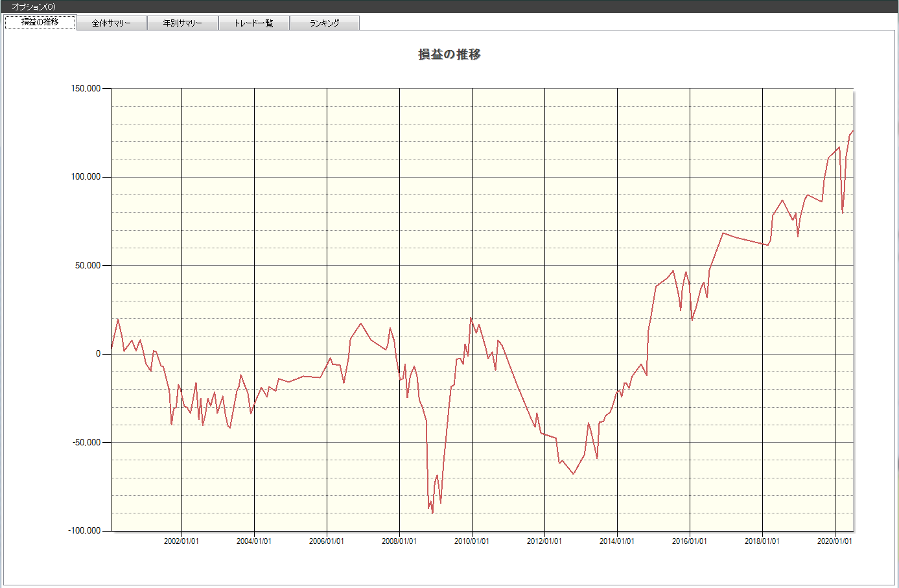The width and height of the screenshot is (899, 588).
Task: Click the 2004/01/01 date label
Action: point(254,541)
